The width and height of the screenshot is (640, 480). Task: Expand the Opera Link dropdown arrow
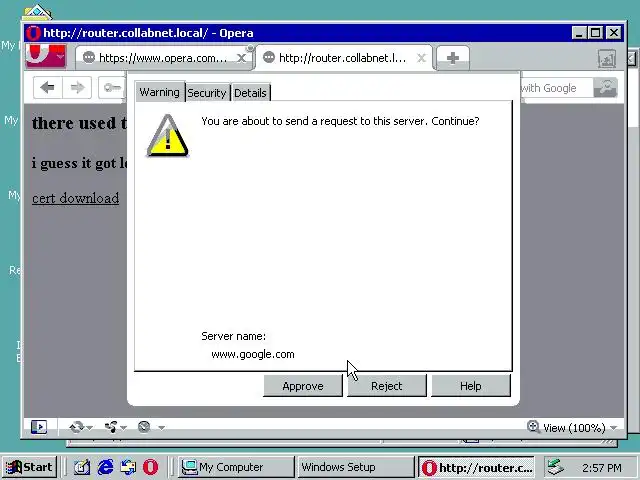point(90,428)
